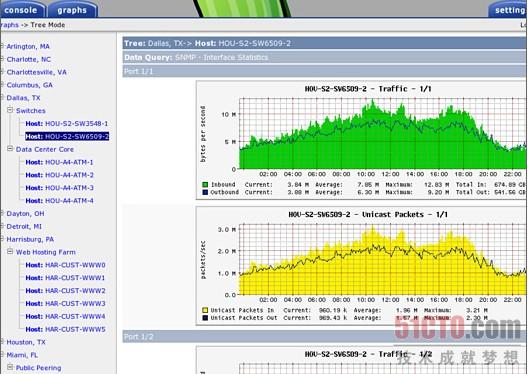Open the Charlottesville, VA tree location

37,72
